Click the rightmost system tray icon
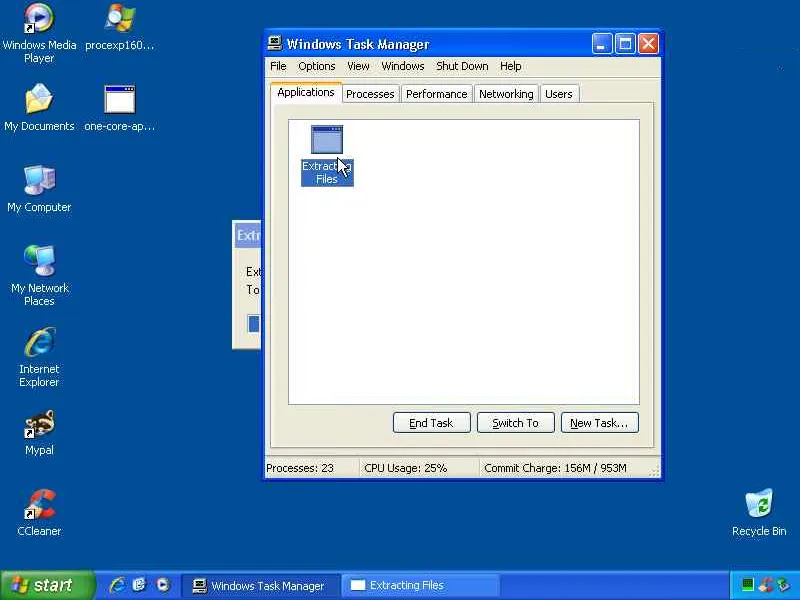 point(783,585)
